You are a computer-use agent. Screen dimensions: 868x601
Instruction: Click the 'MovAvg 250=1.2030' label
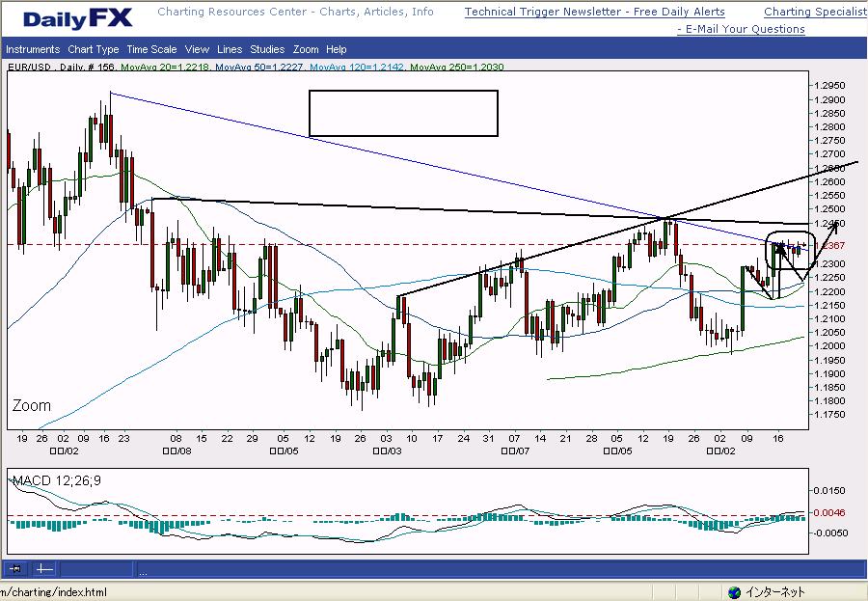[x=457, y=67]
